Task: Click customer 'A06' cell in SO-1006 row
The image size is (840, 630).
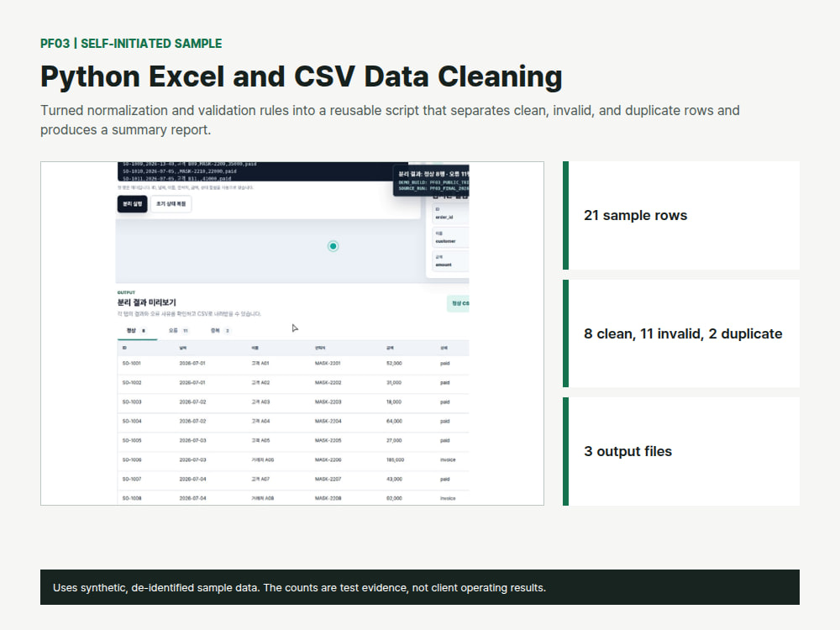Action: coord(262,459)
